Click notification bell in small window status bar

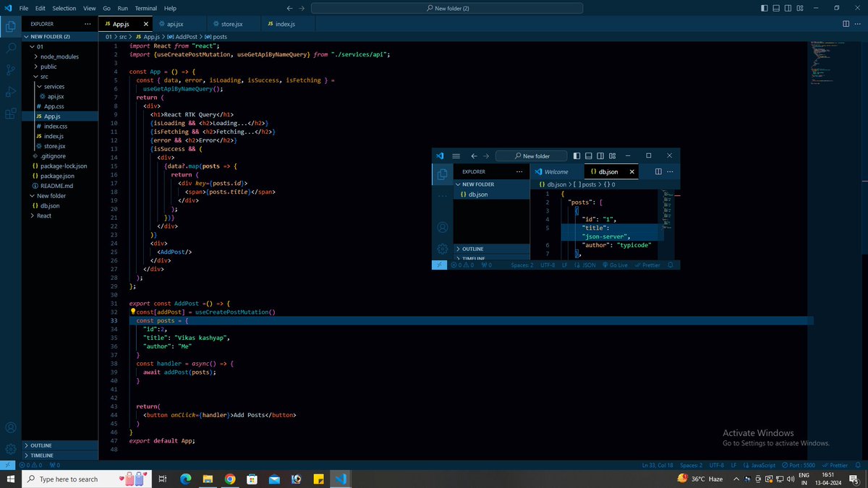pos(671,265)
